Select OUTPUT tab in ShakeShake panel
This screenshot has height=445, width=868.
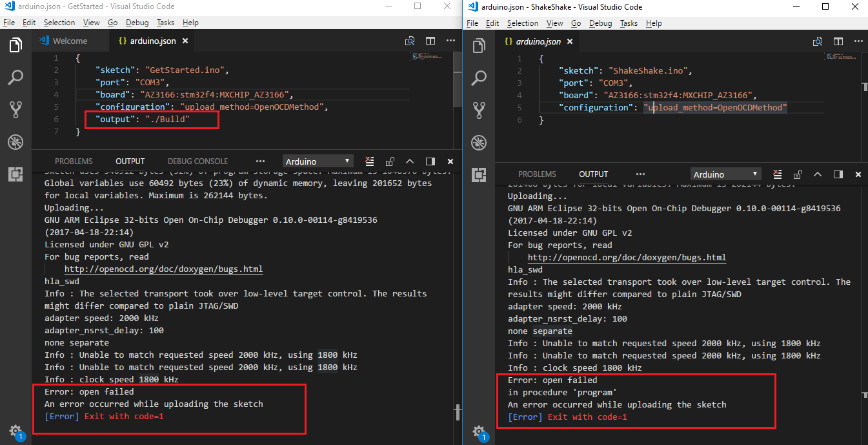pos(594,174)
